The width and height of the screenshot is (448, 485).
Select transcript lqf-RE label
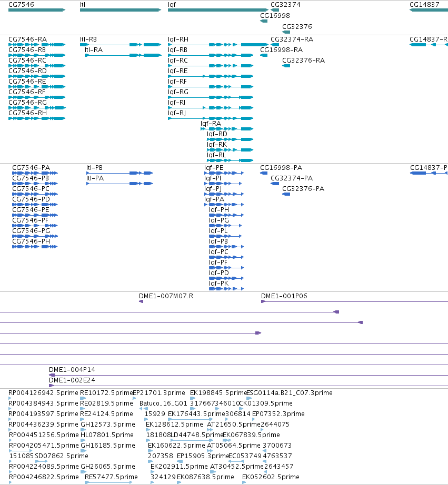click(178, 71)
